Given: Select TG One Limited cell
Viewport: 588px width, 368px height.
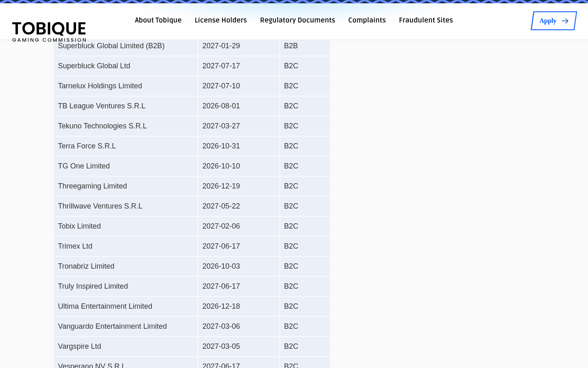Looking at the screenshot, I should click(126, 166).
